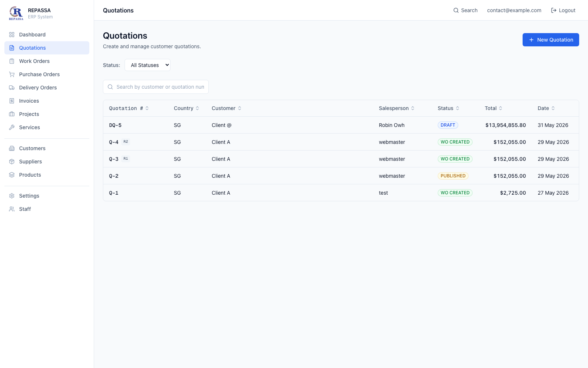Click salesperson Robin Owh

(392, 125)
